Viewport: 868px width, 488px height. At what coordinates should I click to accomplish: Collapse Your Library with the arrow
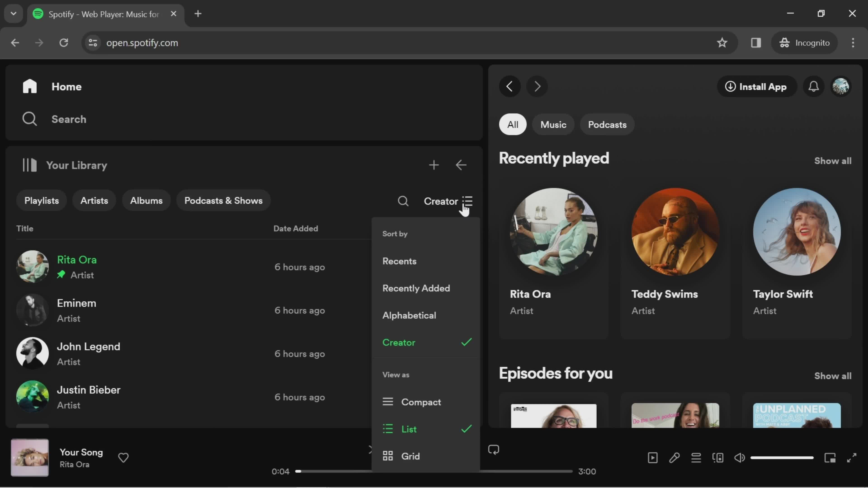461,165
